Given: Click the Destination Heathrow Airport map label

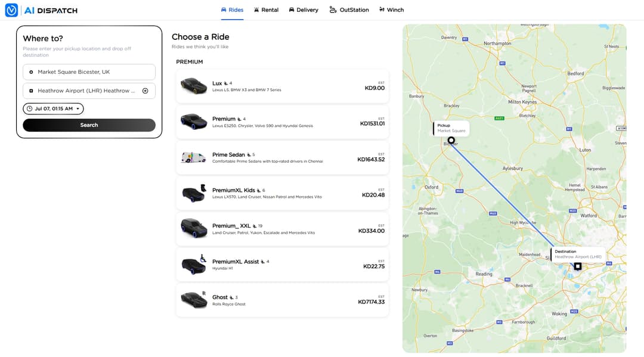Looking at the screenshot, I should click(577, 254).
